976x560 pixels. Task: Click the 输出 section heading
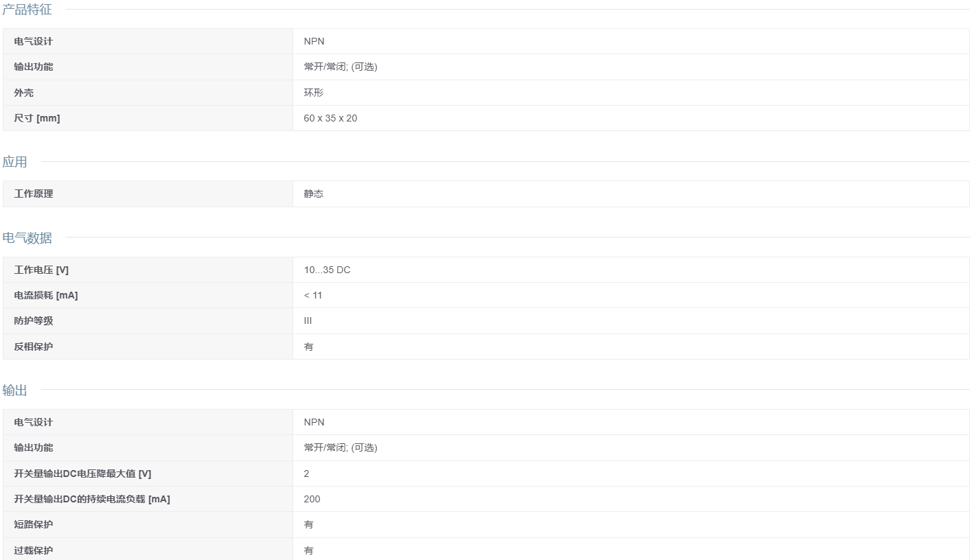(14, 390)
